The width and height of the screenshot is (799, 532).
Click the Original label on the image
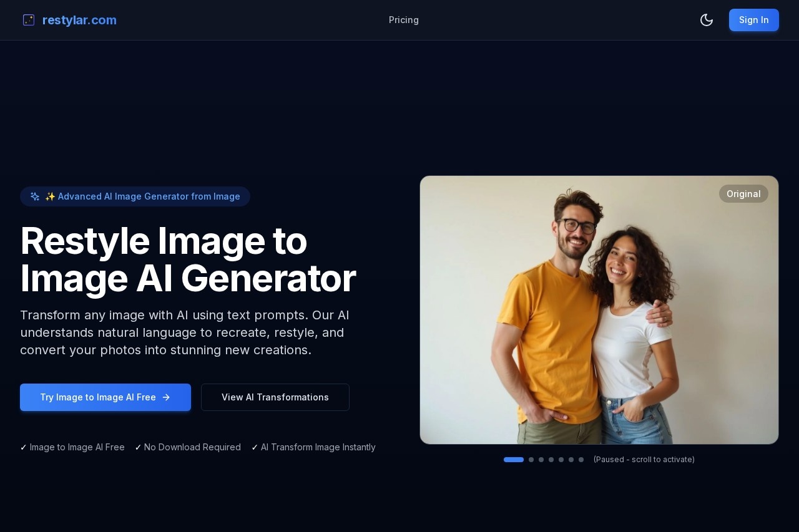(743, 194)
